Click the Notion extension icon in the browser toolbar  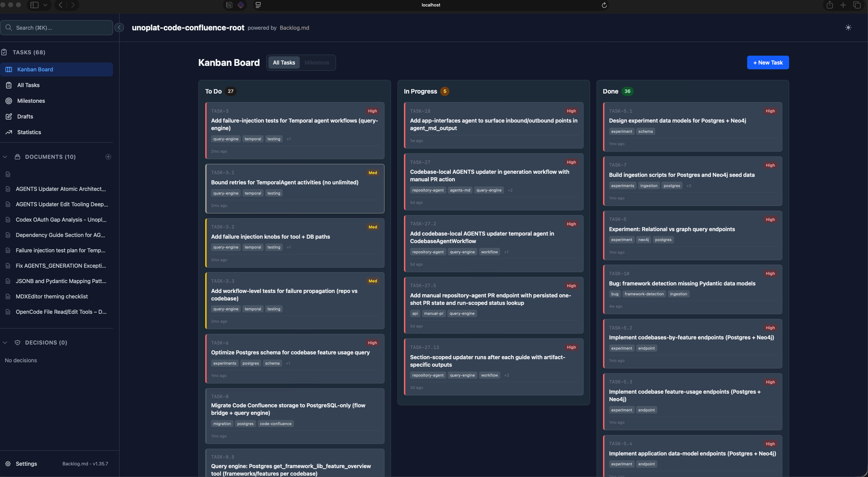(229, 5)
